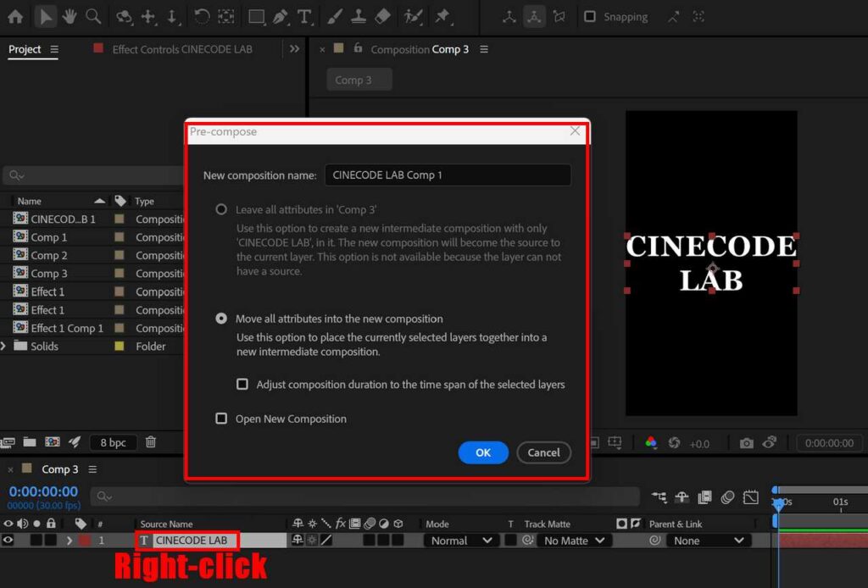
Task: Switch to the Project tab
Action: click(25, 49)
